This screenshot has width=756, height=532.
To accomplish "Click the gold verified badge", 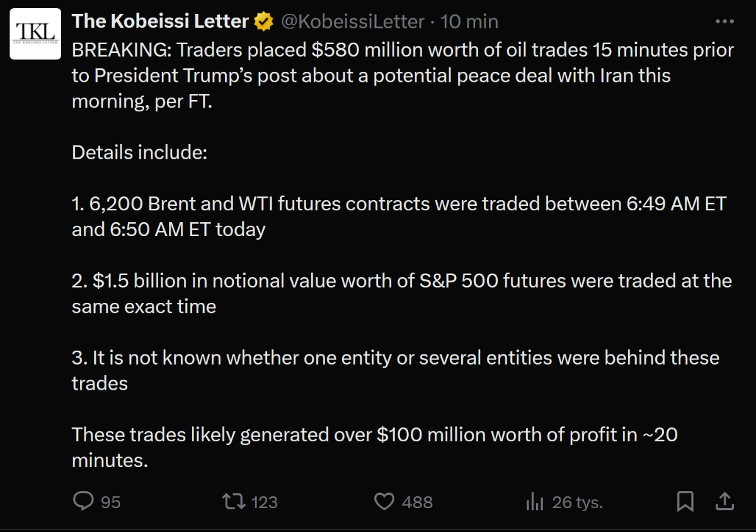I will coord(263,22).
